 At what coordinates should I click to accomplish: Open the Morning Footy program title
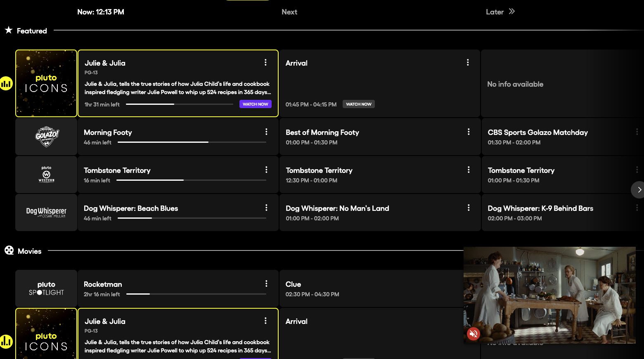(x=108, y=132)
